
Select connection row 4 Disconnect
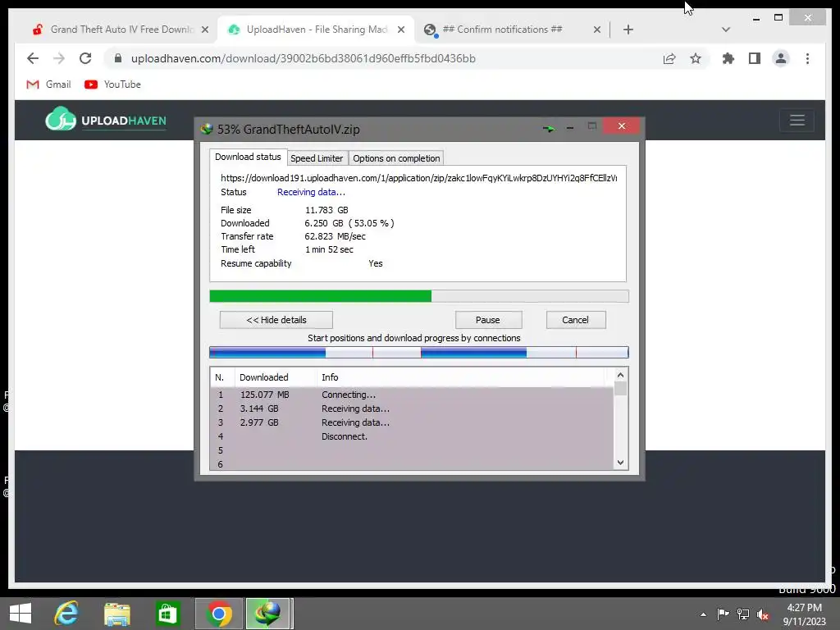412,436
